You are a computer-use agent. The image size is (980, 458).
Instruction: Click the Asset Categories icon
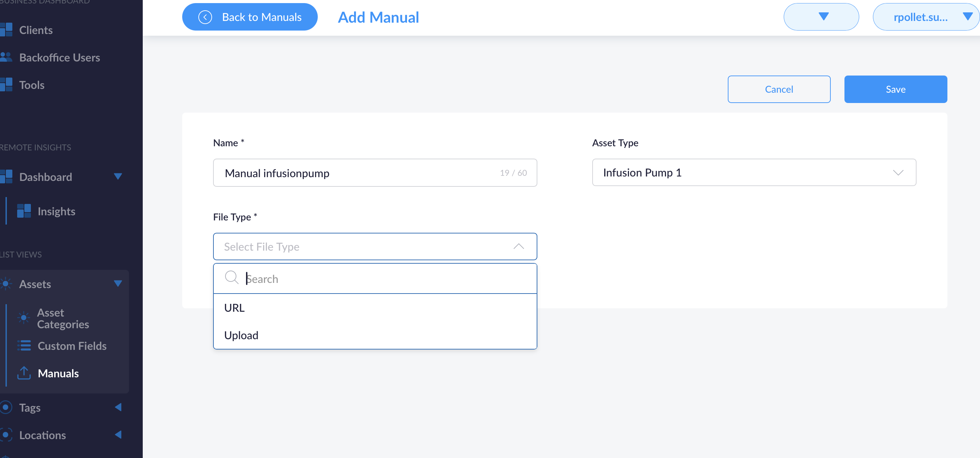[x=24, y=317]
